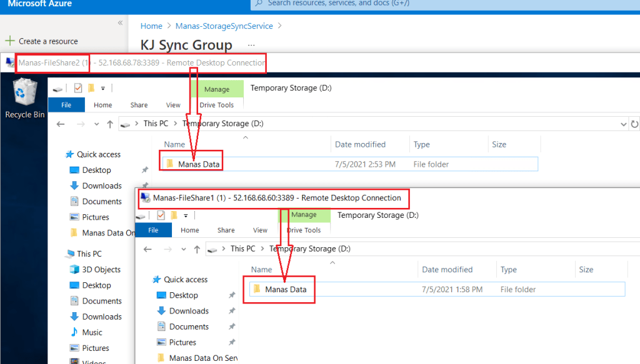Image resolution: width=640 pixels, height=364 pixels.
Task: Switch to Home tab in FileShare2 explorer
Action: point(103,105)
